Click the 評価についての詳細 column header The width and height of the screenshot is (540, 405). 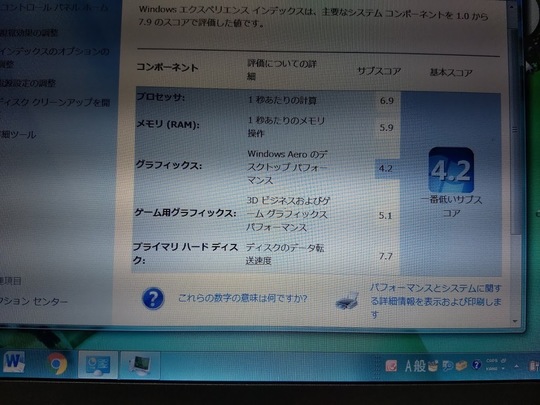click(282, 70)
